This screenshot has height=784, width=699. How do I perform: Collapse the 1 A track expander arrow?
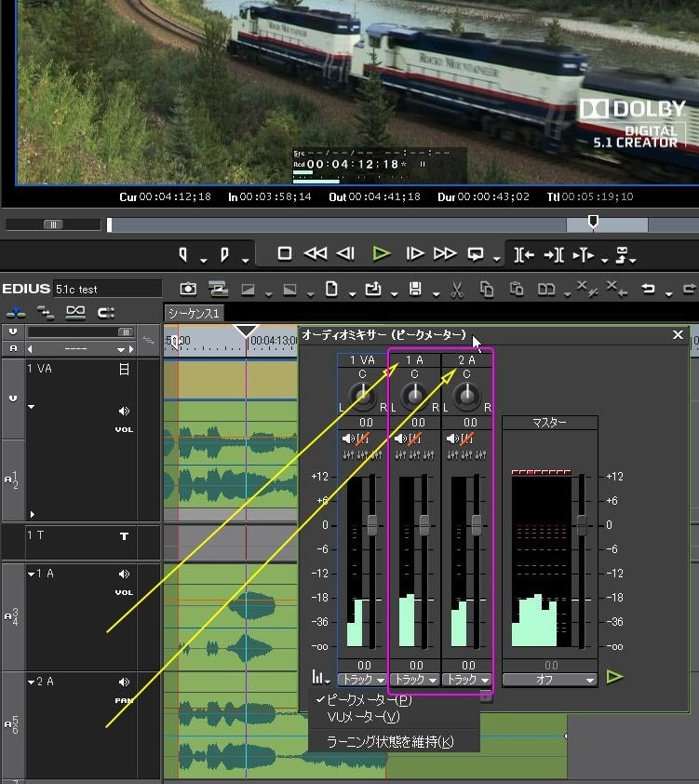[x=31, y=574]
